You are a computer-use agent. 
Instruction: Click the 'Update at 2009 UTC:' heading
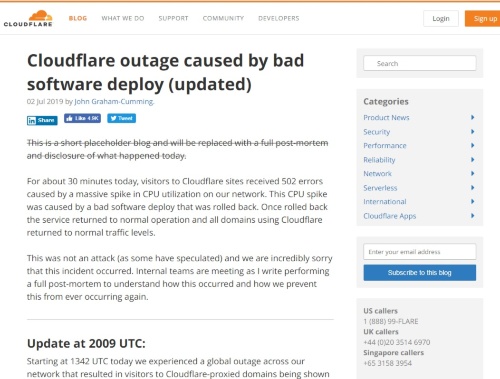(86, 343)
